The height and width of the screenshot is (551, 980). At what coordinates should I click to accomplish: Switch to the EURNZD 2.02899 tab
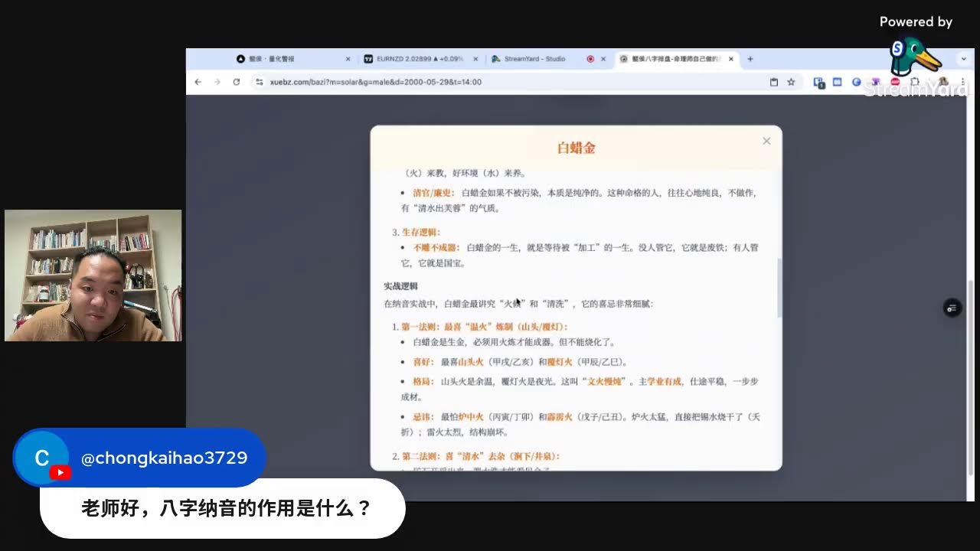coord(420,59)
